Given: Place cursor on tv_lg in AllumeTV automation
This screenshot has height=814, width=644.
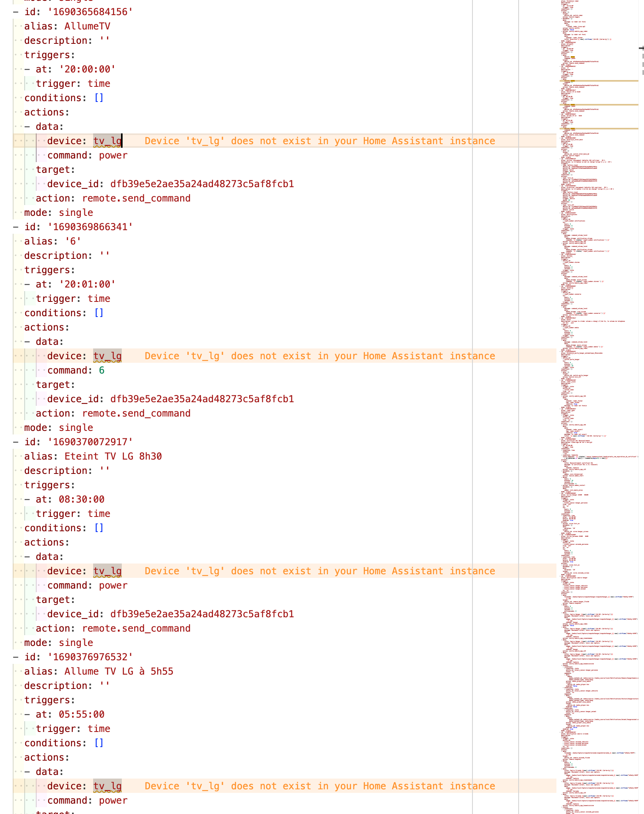Looking at the screenshot, I should [x=107, y=141].
